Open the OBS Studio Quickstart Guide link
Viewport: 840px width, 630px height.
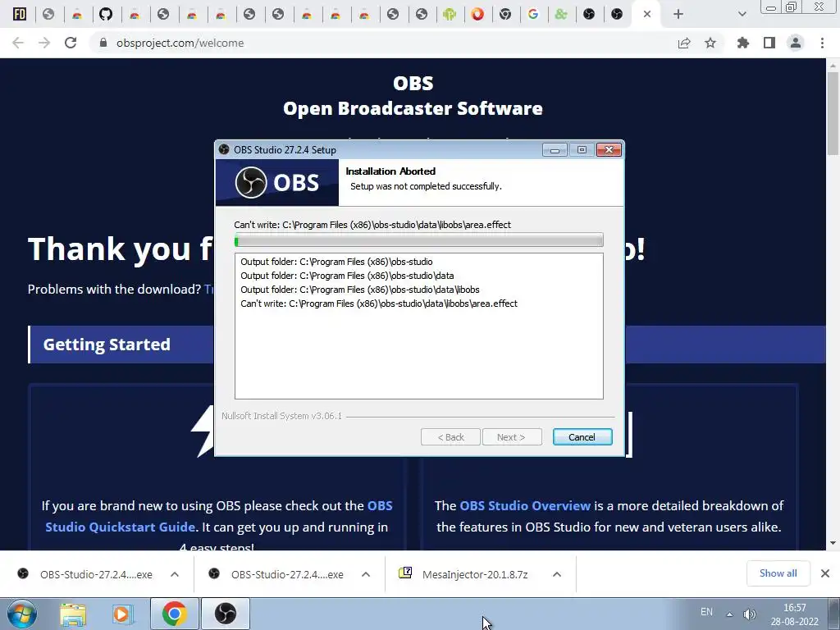219,517
